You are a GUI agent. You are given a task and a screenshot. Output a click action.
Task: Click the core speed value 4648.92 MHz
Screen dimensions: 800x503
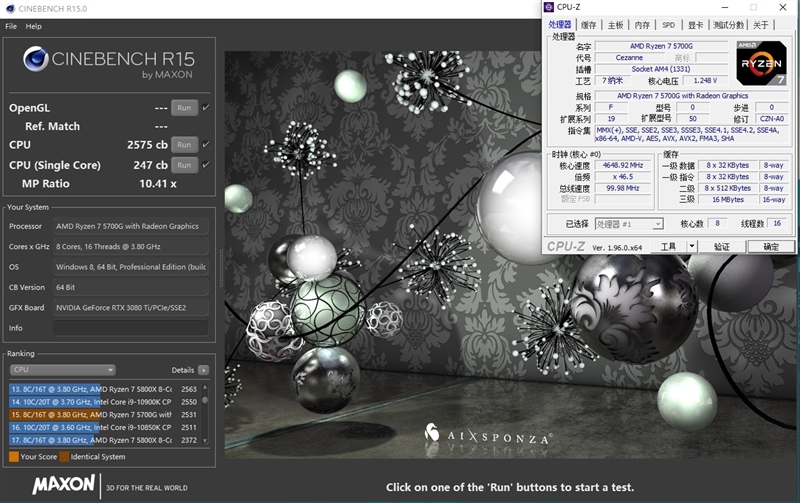point(622,165)
